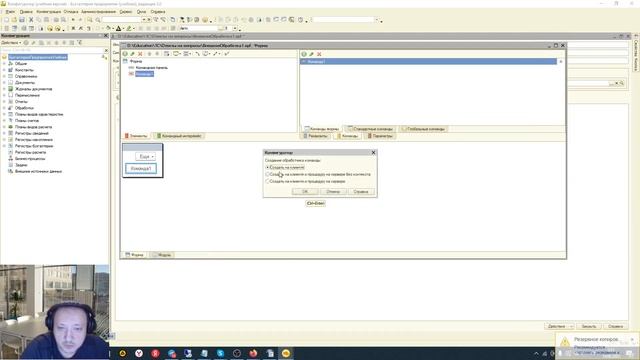The height and width of the screenshot is (360, 640).
Task: Click pencil Edit icon in form elements toolbar
Action: tap(133, 54)
